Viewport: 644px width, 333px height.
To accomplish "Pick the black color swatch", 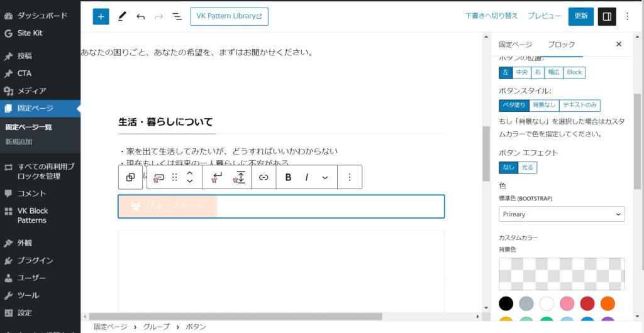I will (x=506, y=304).
